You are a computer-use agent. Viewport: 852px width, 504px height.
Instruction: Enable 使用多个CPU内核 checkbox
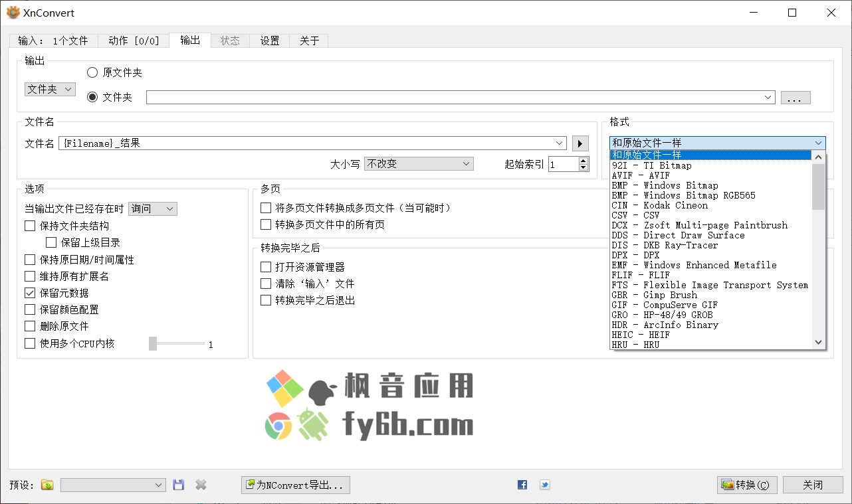[30, 343]
